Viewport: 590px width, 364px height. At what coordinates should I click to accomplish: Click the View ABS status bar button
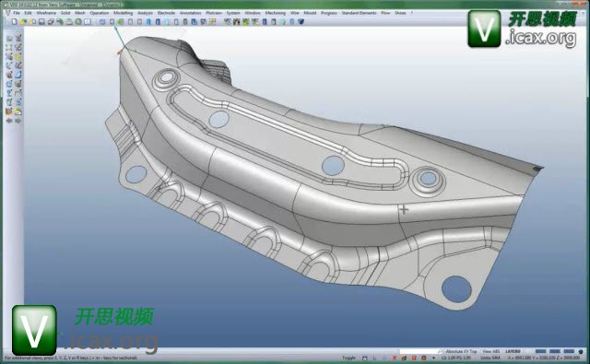tap(491, 351)
